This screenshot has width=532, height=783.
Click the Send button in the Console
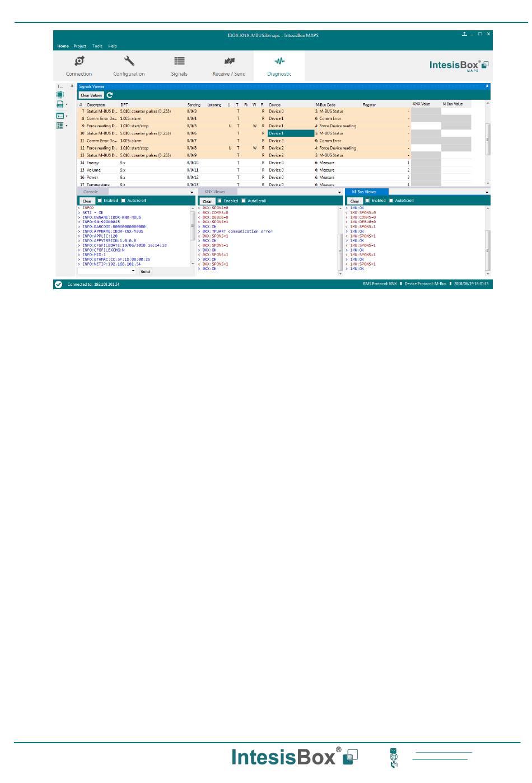coord(145,271)
